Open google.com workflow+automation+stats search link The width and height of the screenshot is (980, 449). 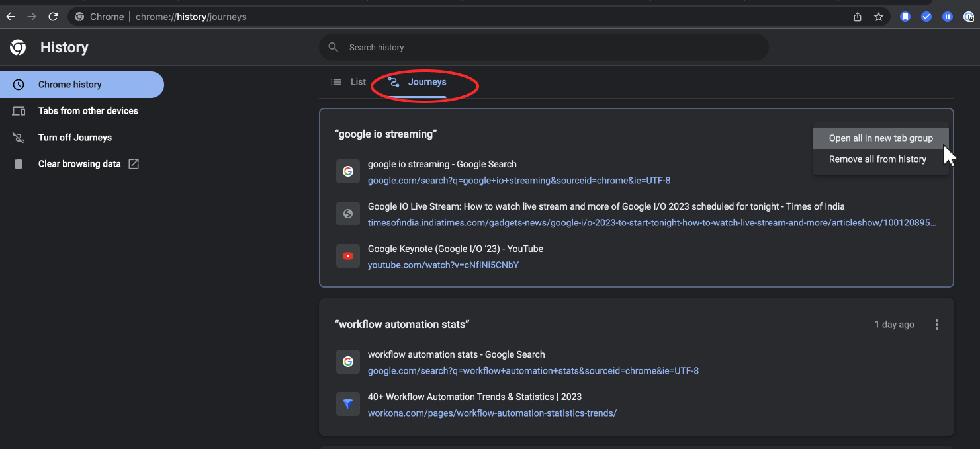pyautogui.click(x=533, y=371)
